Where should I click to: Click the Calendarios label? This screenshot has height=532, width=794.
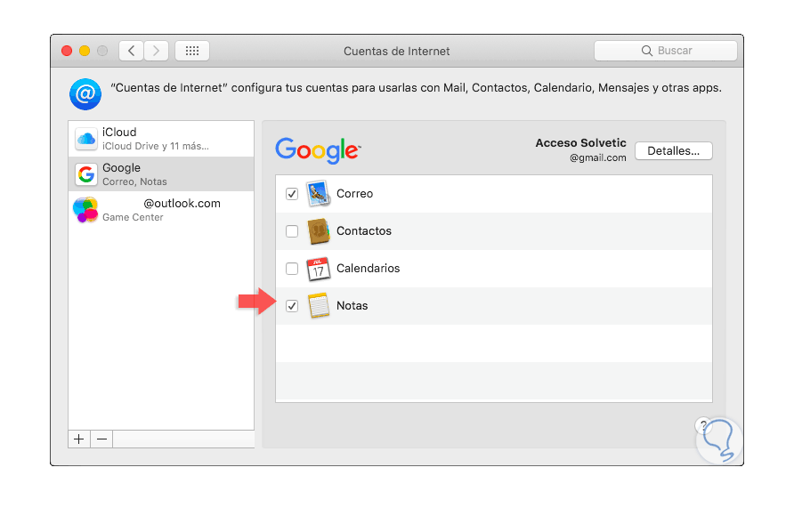(x=369, y=269)
